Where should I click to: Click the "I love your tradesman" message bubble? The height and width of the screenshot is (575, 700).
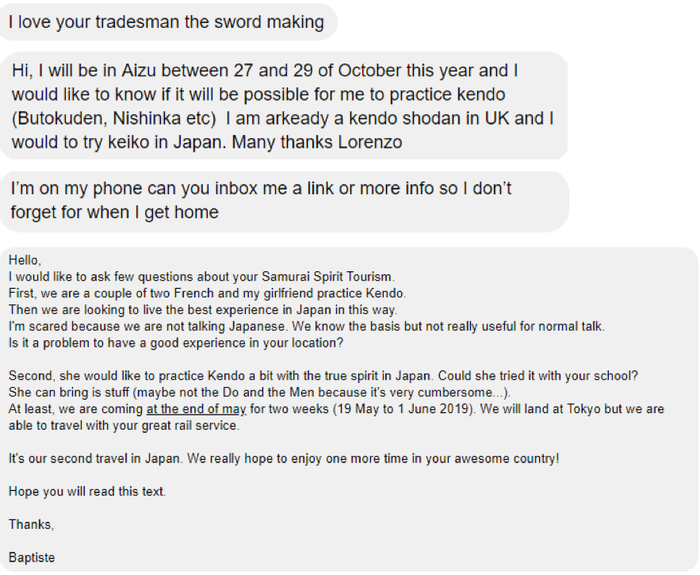(x=167, y=21)
